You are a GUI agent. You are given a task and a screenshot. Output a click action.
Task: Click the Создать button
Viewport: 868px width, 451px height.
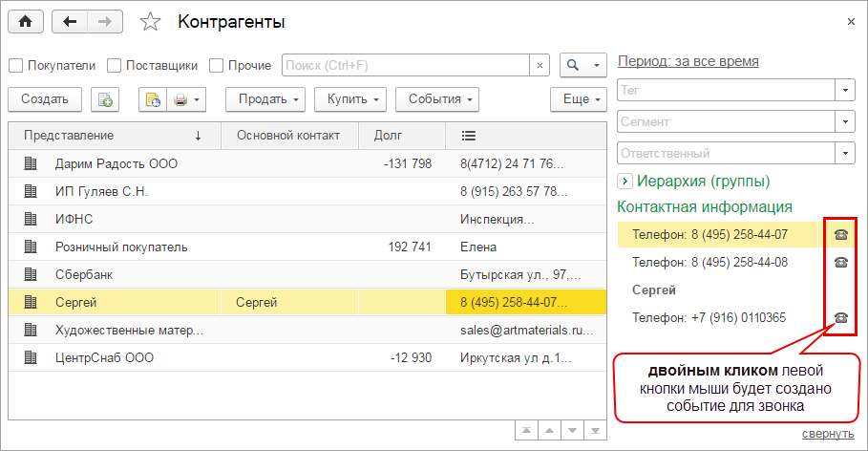[45, 99]
